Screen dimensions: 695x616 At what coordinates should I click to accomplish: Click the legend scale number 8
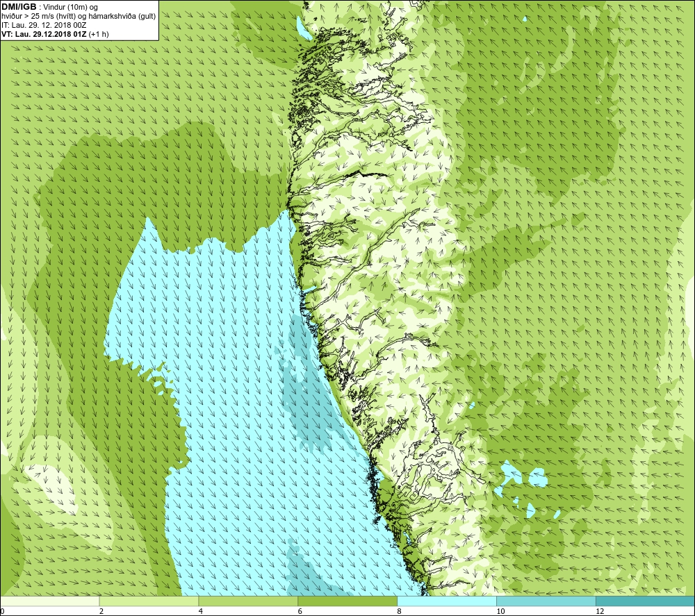[x=400, y=611]
